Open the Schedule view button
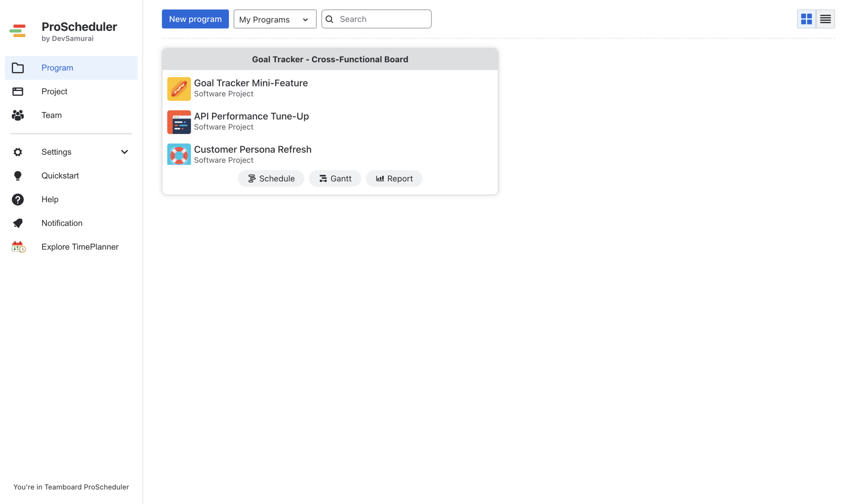The image size is (854, 504). 271,179
